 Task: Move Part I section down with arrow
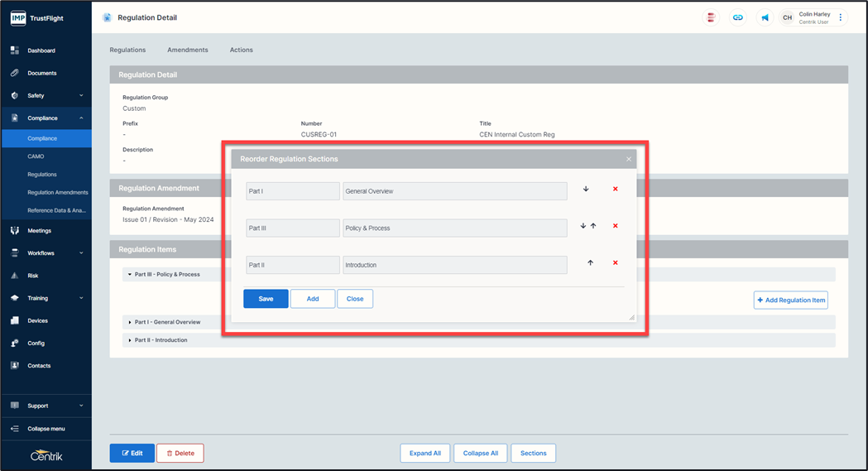pos(586,190)
